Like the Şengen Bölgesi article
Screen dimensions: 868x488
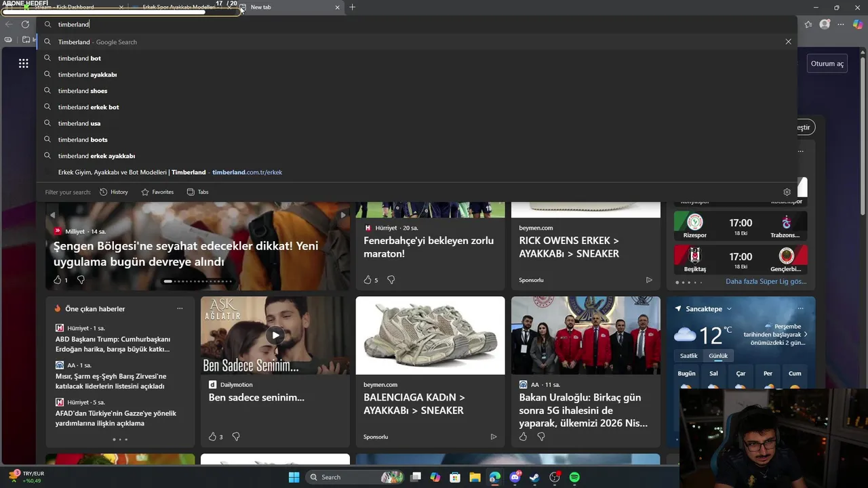pyautogui.click(x=58, y=280)
